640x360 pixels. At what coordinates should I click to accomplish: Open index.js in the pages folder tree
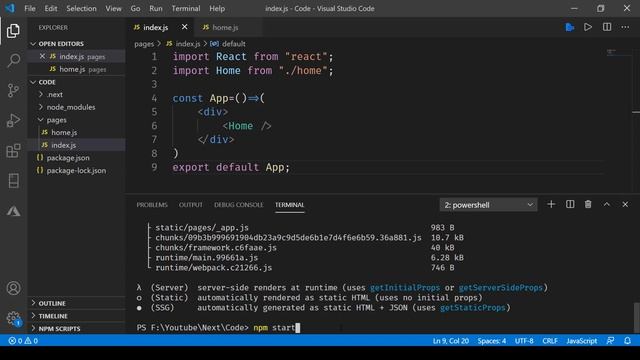64,145
